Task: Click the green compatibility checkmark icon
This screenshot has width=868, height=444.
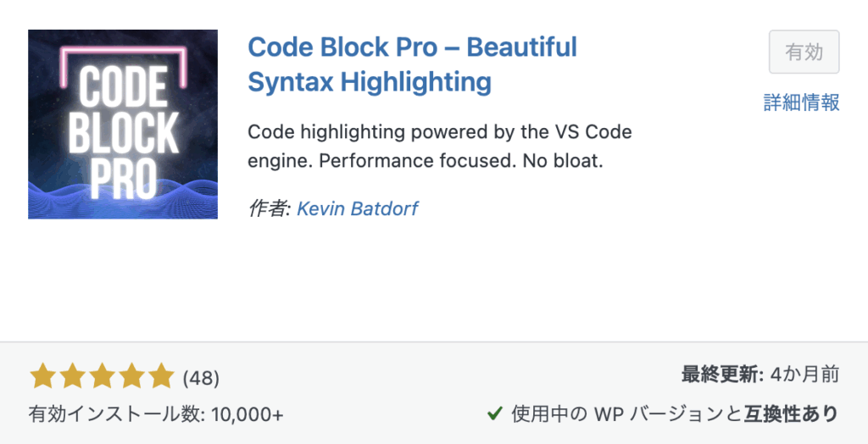Action: pyautogui.click(x=495, y=414)
